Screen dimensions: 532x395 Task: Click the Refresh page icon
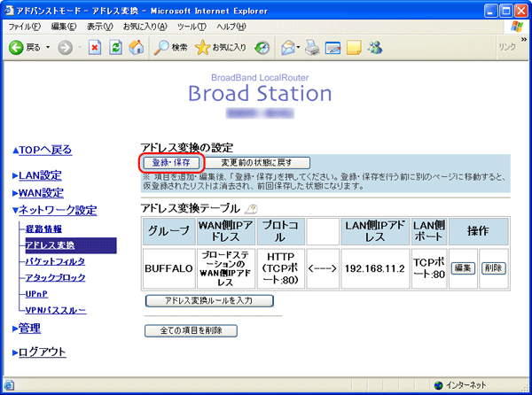pos(115,48)
